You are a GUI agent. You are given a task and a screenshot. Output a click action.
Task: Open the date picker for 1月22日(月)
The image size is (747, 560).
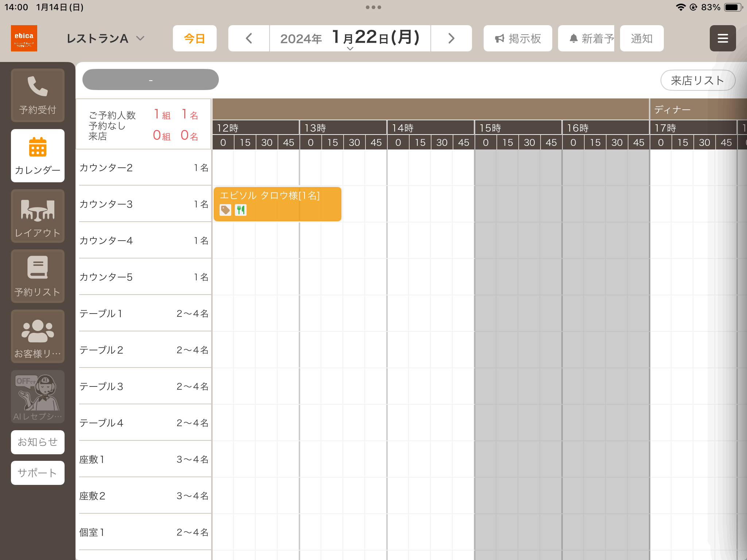pos(350,38)
